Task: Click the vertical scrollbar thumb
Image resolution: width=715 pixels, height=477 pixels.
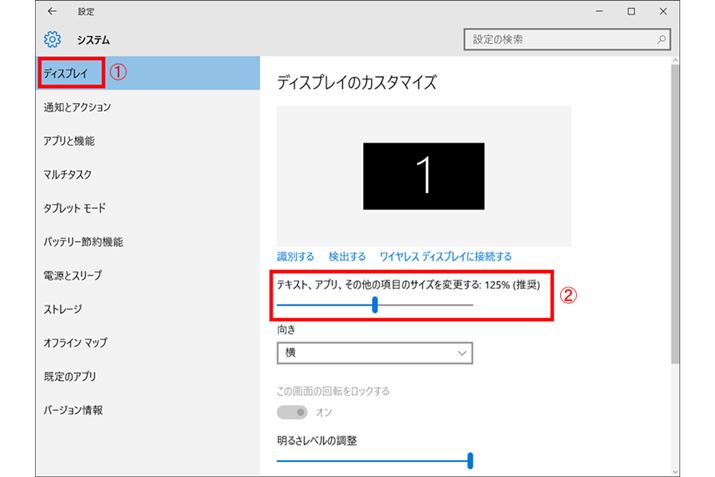Action: pyautogui.click(x=675, y=214)
